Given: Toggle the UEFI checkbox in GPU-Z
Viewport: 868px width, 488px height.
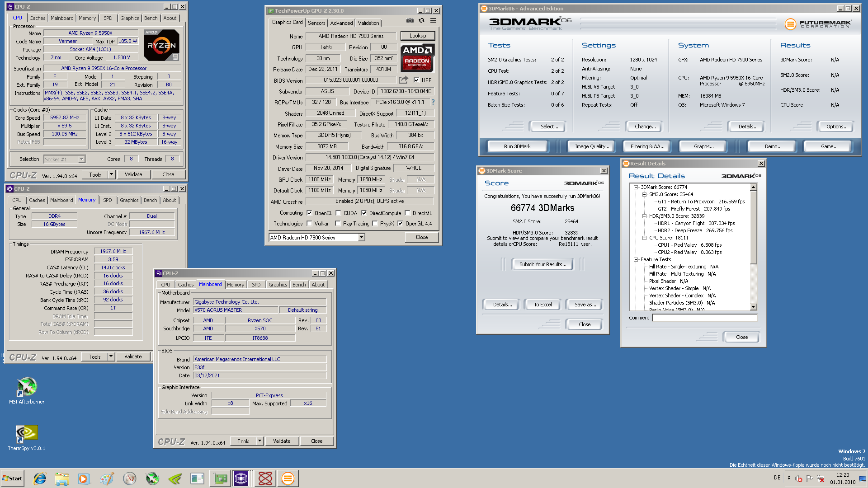Looking at the screenshot, I should [416, 80].
